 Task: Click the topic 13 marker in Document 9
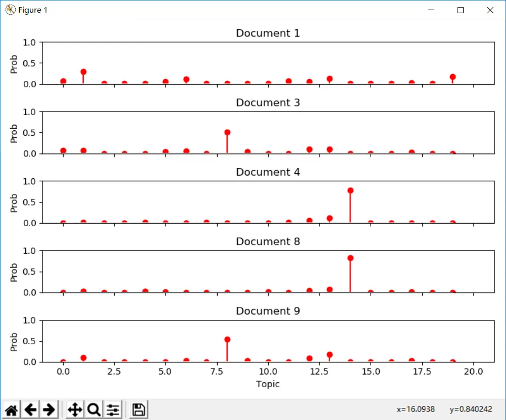329,355
